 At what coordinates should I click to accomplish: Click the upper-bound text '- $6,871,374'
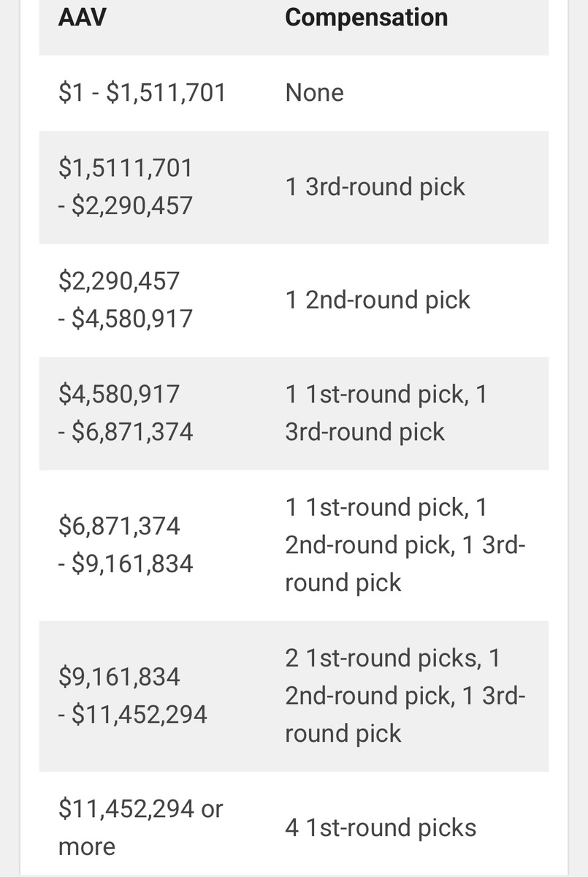point(126,432)
